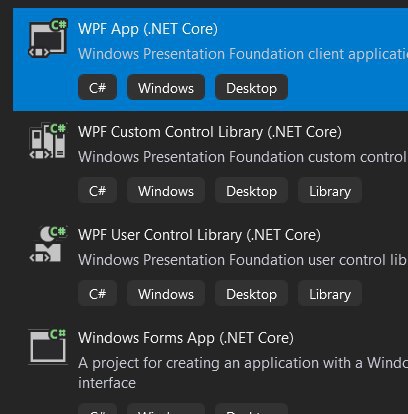
Task: Select Windows Forms App (.NET Core) title
Action: click(186, 338)
